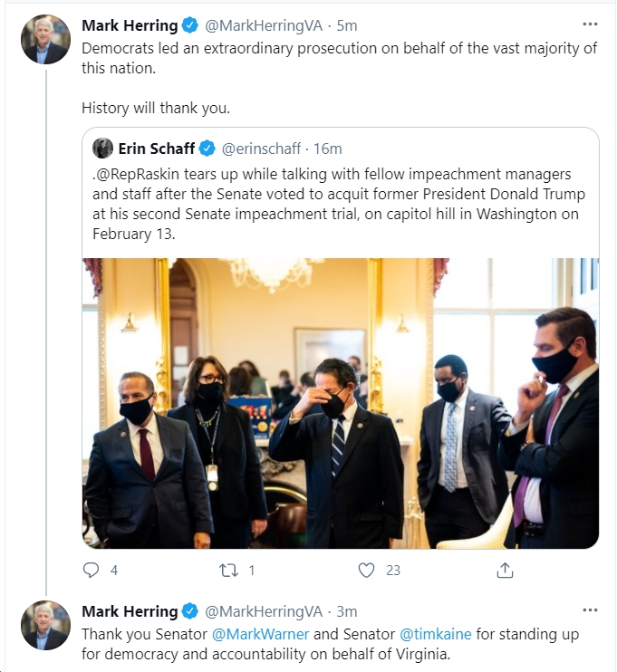Open Mark Herring's avatar on second tweet
617x672 pixels.
[x=45, y=625]
